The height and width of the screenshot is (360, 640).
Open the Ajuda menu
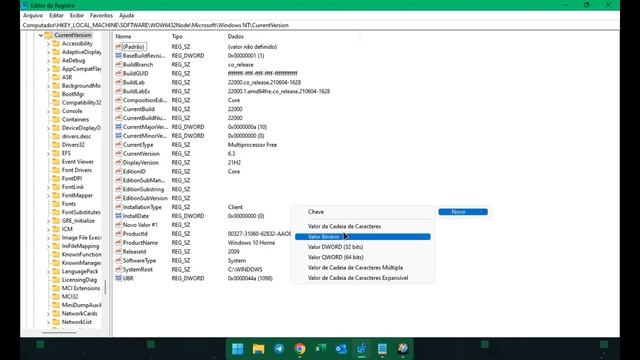pyautogui.click(x=126, y=16)
